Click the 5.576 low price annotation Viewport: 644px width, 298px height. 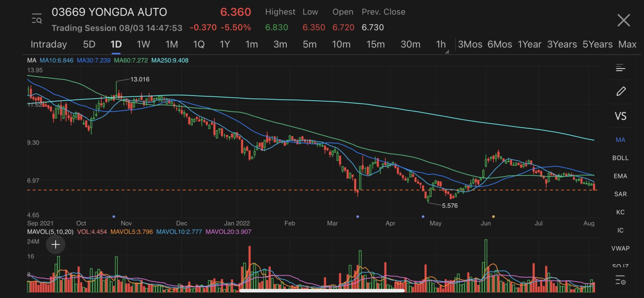(x=450, y=205)
